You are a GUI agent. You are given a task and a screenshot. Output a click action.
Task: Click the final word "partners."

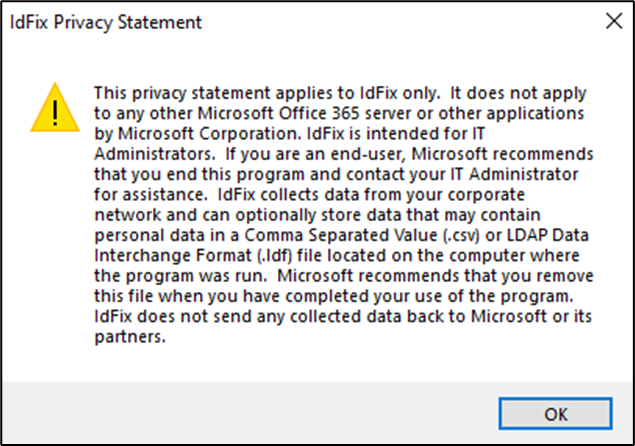pos(127,338)
